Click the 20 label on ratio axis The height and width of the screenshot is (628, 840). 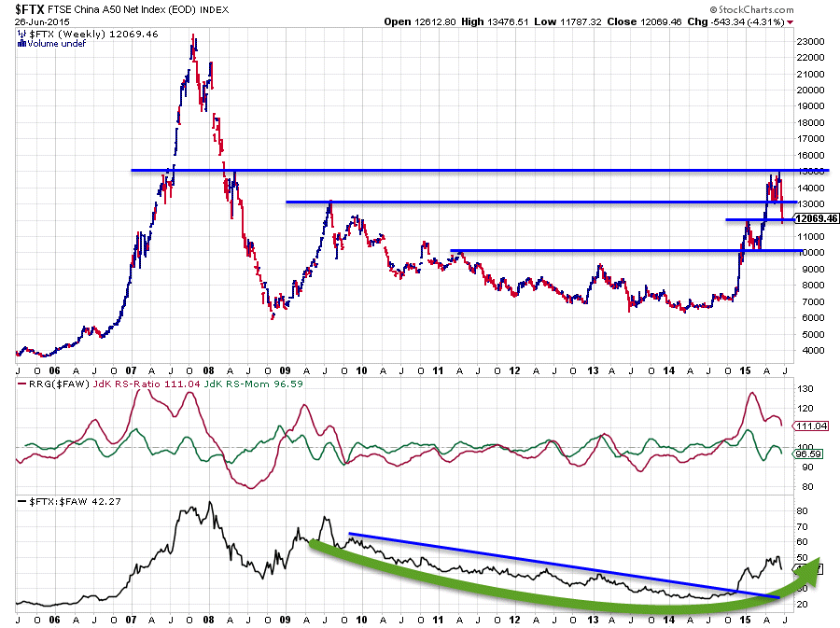click(x=802, y=605)
